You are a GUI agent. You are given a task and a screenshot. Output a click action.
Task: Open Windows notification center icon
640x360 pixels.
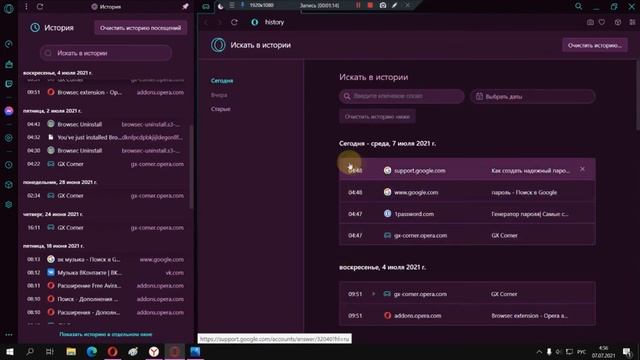coord(627,351)
